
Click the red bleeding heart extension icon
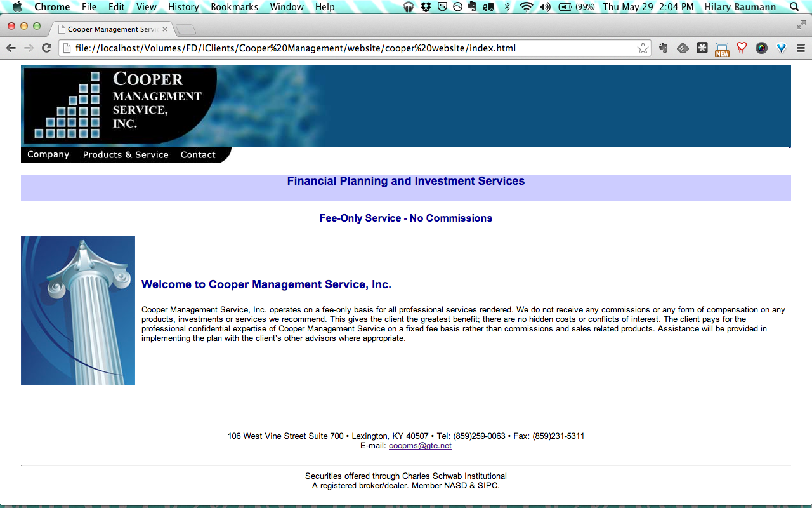[x=742, y=48]
